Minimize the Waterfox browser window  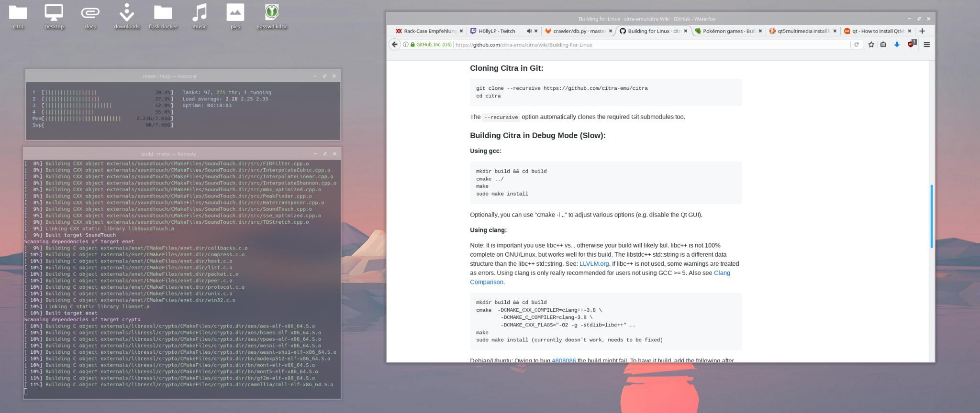(x=909, y=19)
